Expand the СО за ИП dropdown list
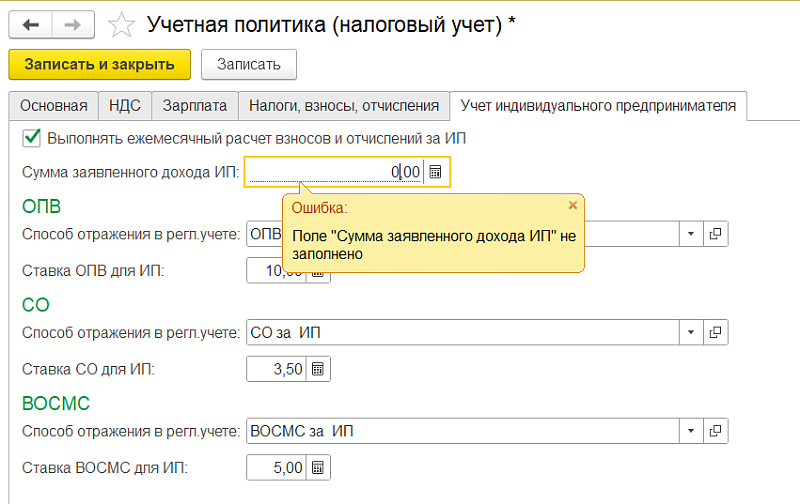The width and height of the screenshot is (800, 504). click(691, 332)
